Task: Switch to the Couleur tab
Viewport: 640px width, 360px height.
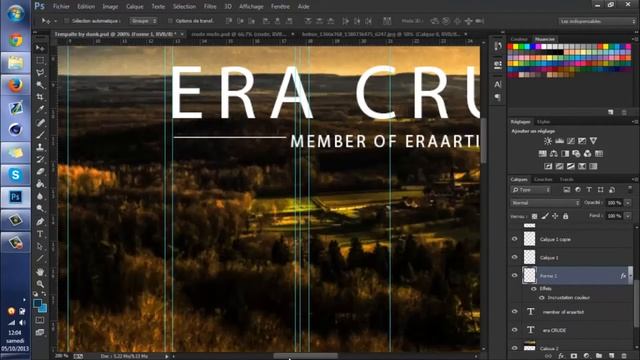Action: point(519,40)
